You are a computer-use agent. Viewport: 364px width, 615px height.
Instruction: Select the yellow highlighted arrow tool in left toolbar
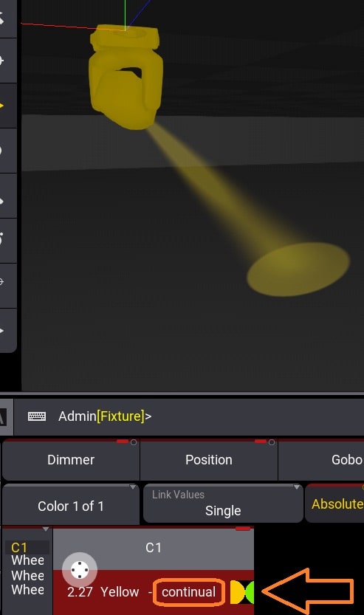coord(4,106)
